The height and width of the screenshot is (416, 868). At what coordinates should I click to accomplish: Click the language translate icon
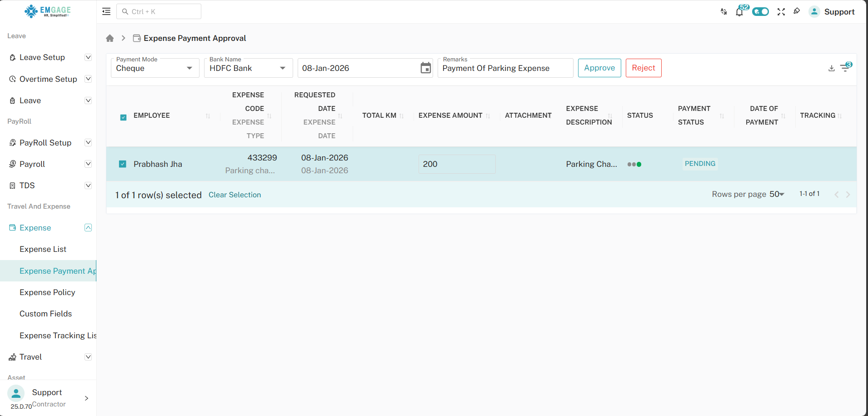point(723,12)
